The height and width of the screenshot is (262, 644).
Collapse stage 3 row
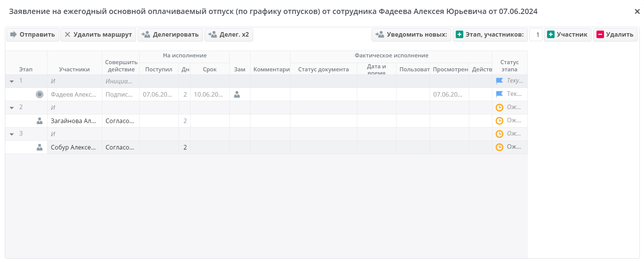(x=12, y=134)
